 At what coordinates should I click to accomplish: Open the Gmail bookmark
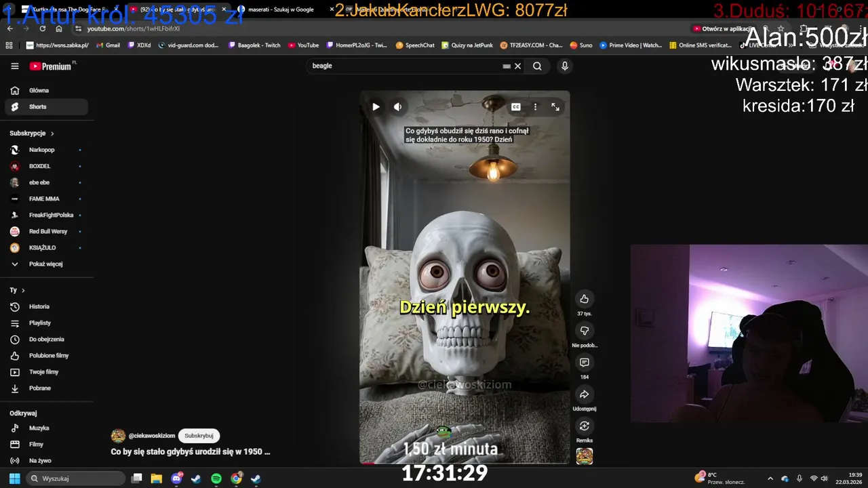[108, 45]
